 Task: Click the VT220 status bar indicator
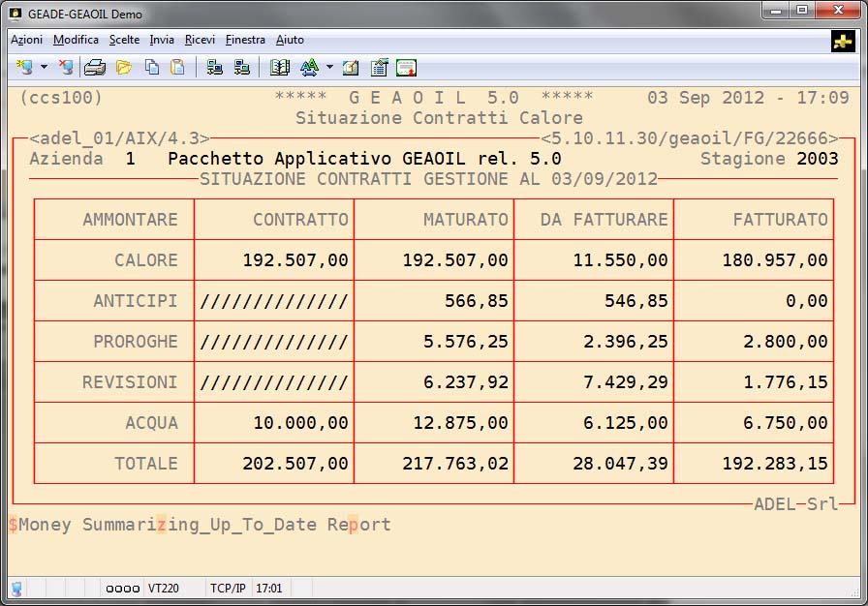coord(162,588)
